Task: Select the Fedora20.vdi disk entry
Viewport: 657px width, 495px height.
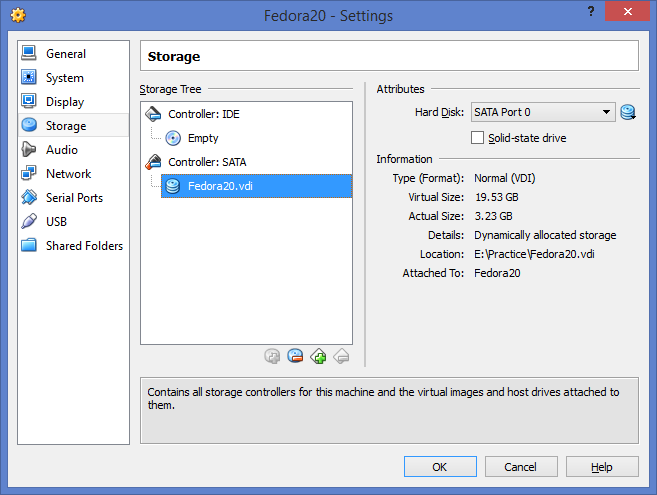Action: coord(256,186)
